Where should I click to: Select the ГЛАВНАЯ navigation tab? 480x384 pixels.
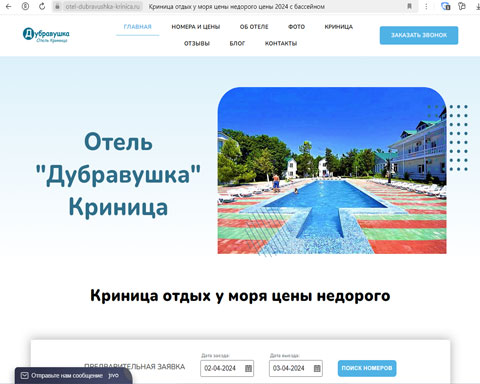click(x=138, y=27)
